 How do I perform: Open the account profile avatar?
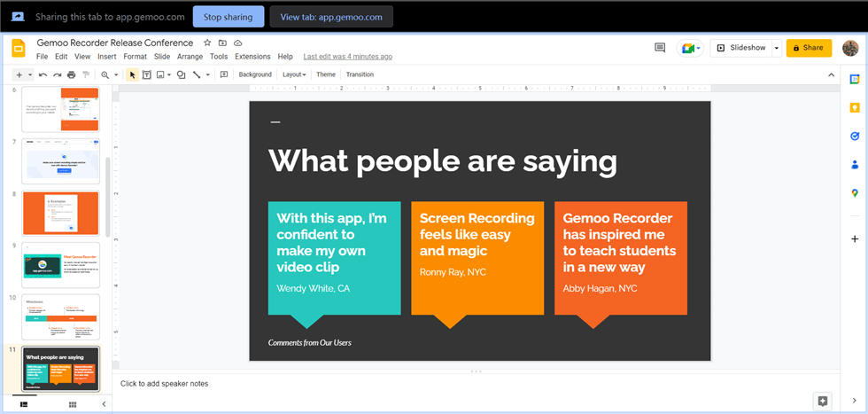850,48
